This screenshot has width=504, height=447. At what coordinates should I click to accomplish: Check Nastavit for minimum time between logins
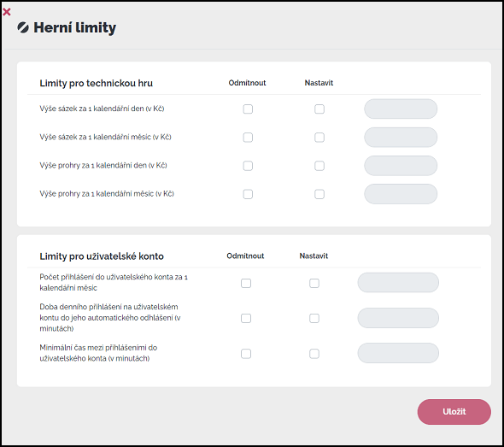point(314,354)
